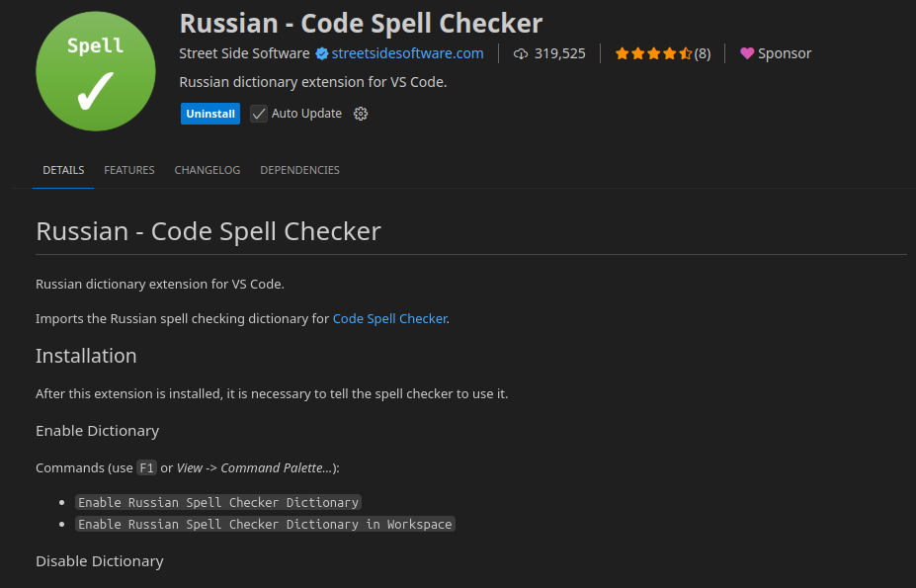Image resolution: width=916 pixels, height=588 pixels.
Task: Click the first Enable Russian Dictionary command snippet
Action: (218, 502)
